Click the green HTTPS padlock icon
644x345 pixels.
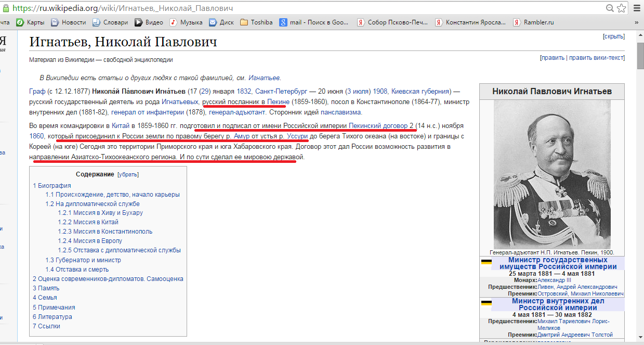click(5, 8)
